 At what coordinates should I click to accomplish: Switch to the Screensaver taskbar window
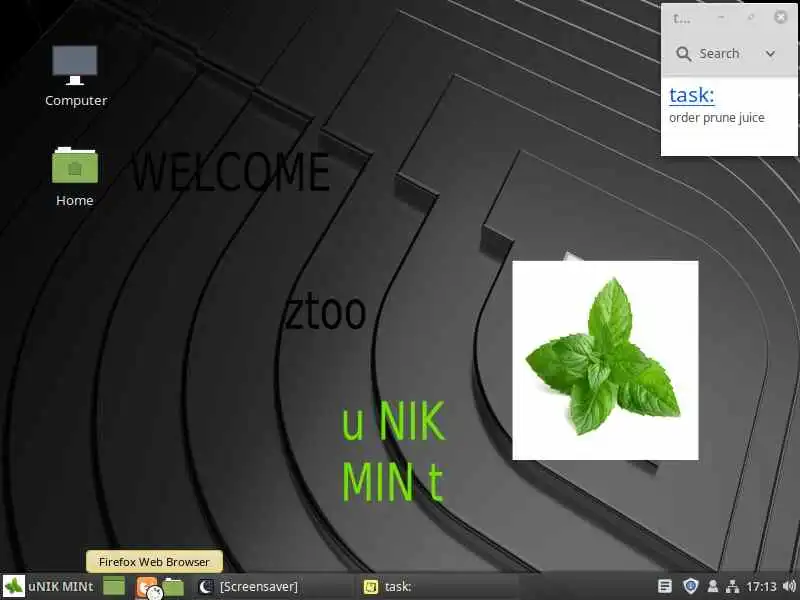(x=272, y=586)
